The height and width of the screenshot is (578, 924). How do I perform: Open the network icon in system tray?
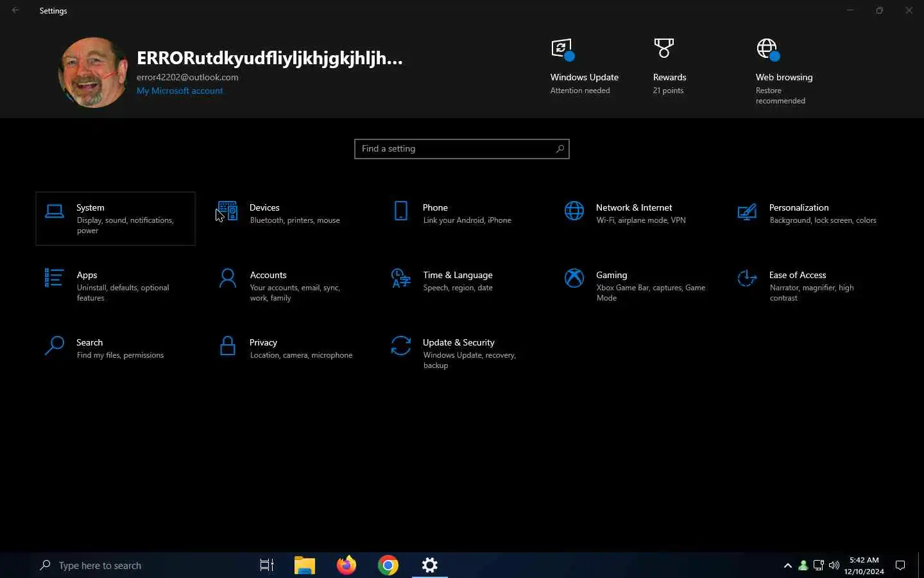[819, 566]
